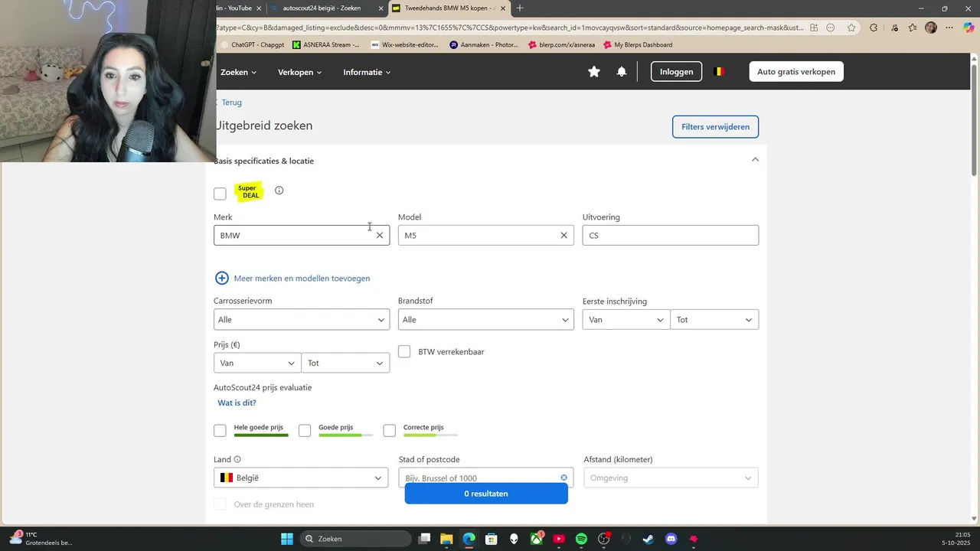The image size is (980, 551).
Task: Open favorites star in AutoScout24 header
Action: (594, 72)
